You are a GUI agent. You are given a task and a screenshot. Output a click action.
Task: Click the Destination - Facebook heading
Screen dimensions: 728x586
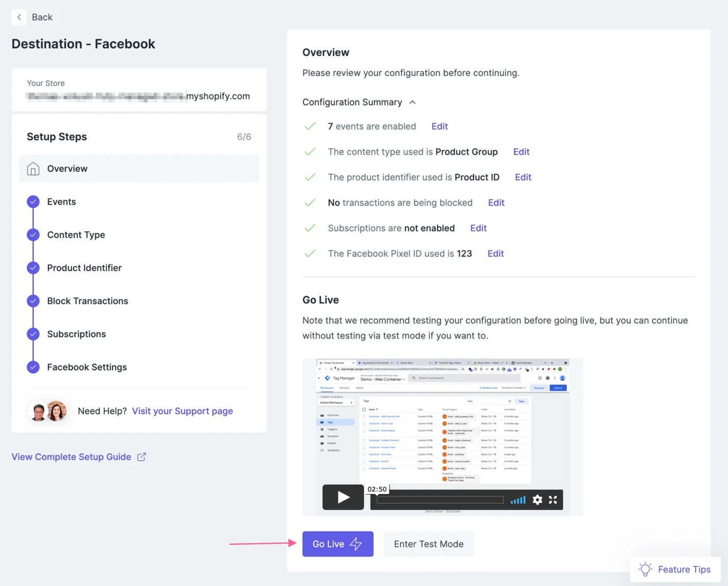[84, 44]
